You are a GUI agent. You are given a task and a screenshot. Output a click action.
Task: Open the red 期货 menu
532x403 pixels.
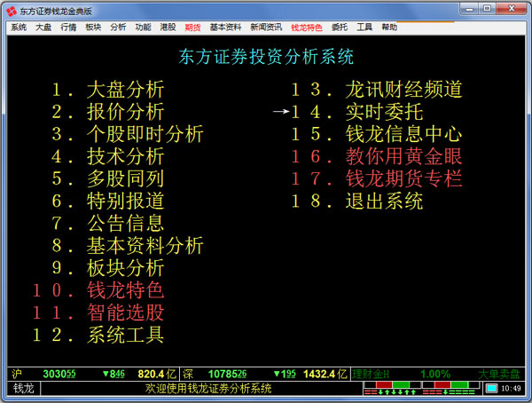192,28
